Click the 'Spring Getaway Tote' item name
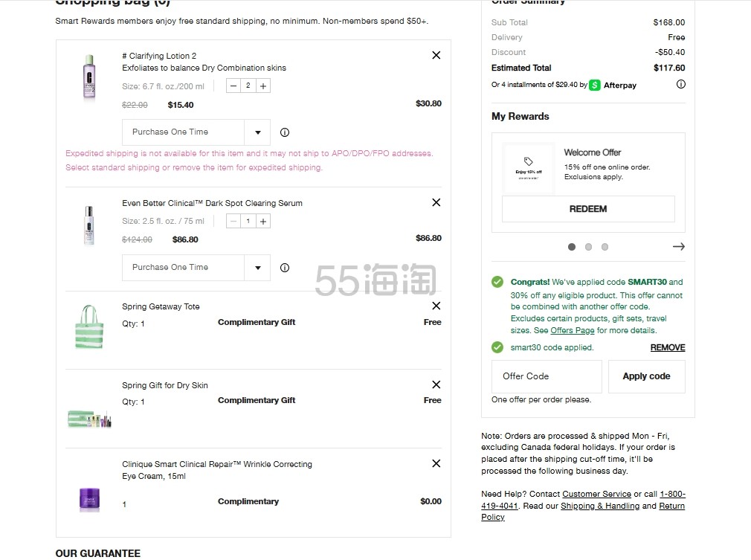This screenshot has width=751, height=560. [x=161, y=306]
